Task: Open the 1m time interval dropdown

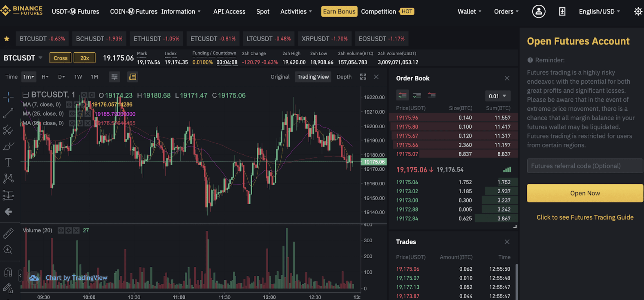Action: pyautogui.click(x=29, y=77)
